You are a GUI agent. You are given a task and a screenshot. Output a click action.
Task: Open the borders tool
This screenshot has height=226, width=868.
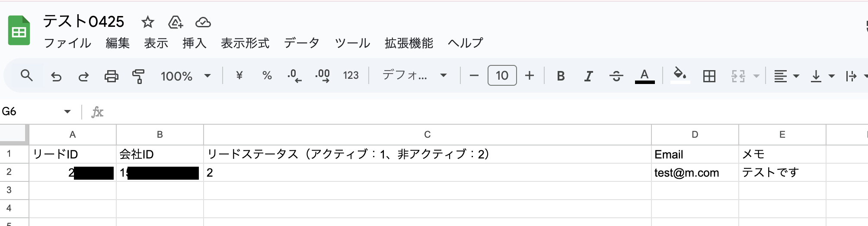pyautogui.click(x=709, y=76)
